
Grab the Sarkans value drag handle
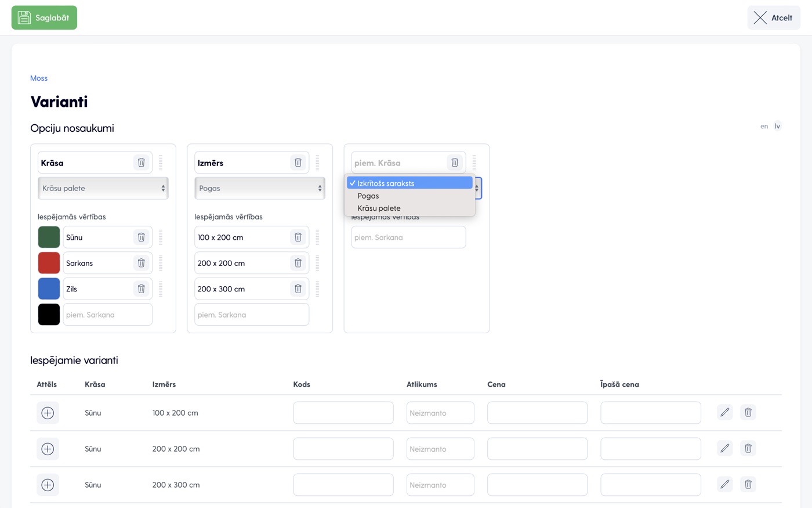161,263
